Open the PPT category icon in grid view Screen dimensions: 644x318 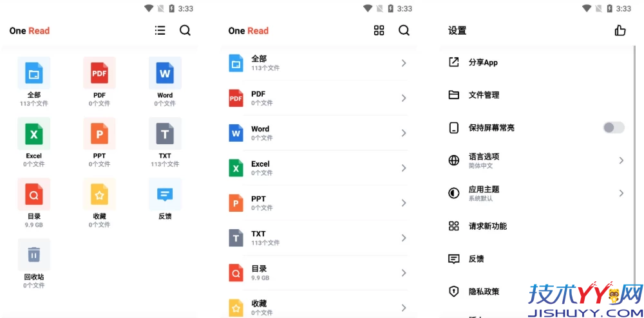point(99,134)
